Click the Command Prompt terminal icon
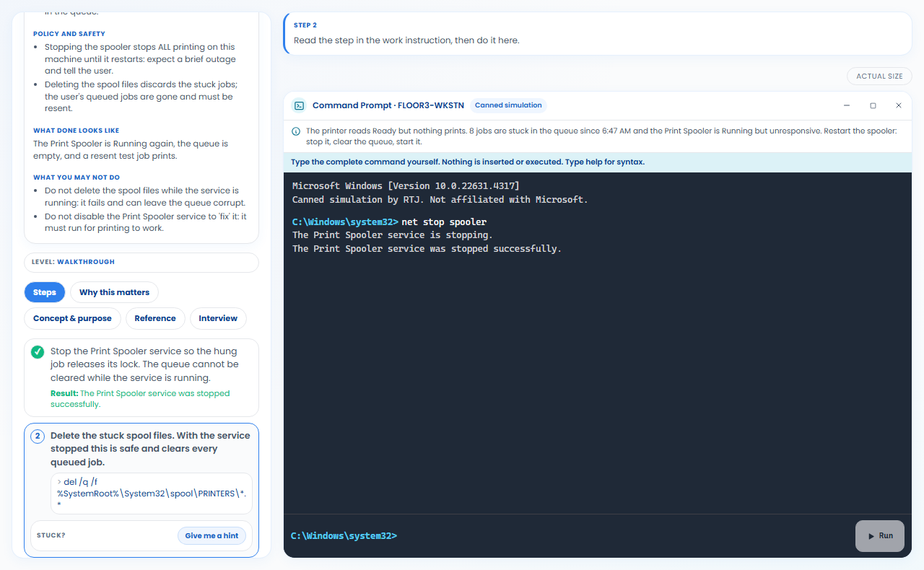 [x=298, y=105]
